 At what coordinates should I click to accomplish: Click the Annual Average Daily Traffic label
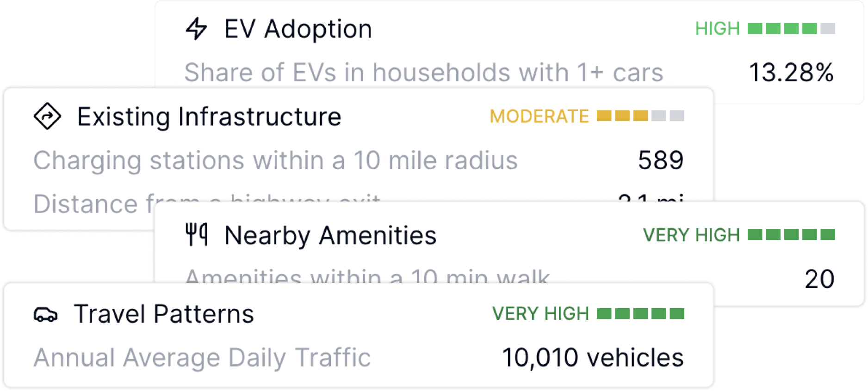202,358
